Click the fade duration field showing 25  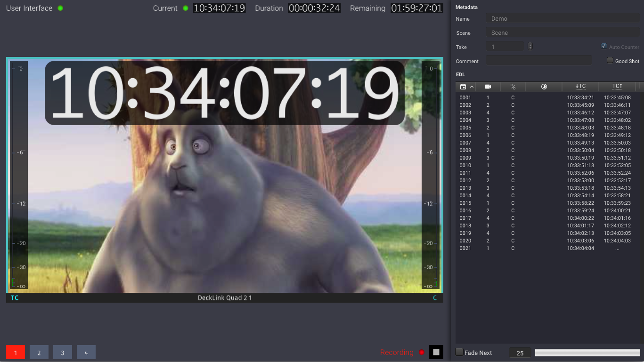coord(520,353)
